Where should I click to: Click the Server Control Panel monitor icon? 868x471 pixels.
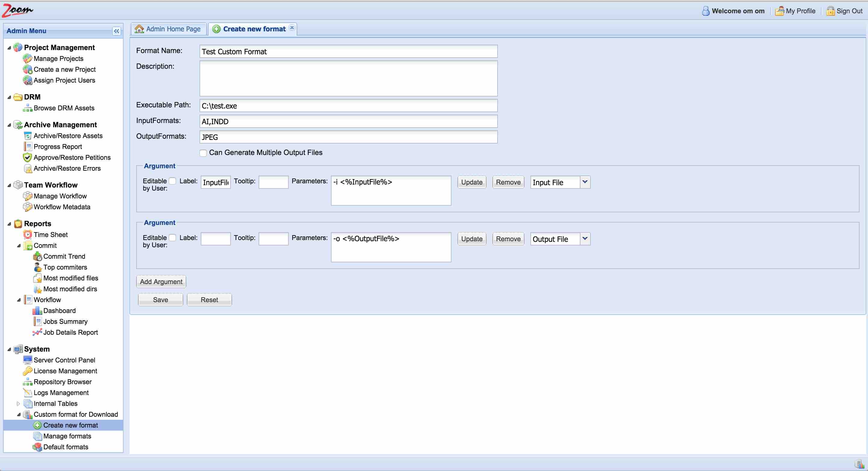click(x=27, y=360)
